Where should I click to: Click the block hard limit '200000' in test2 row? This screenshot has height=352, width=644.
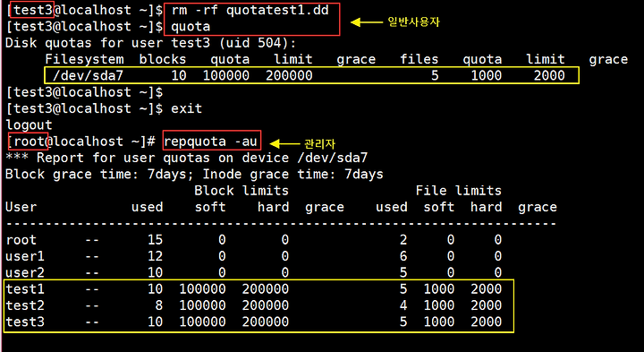[266, 305]
